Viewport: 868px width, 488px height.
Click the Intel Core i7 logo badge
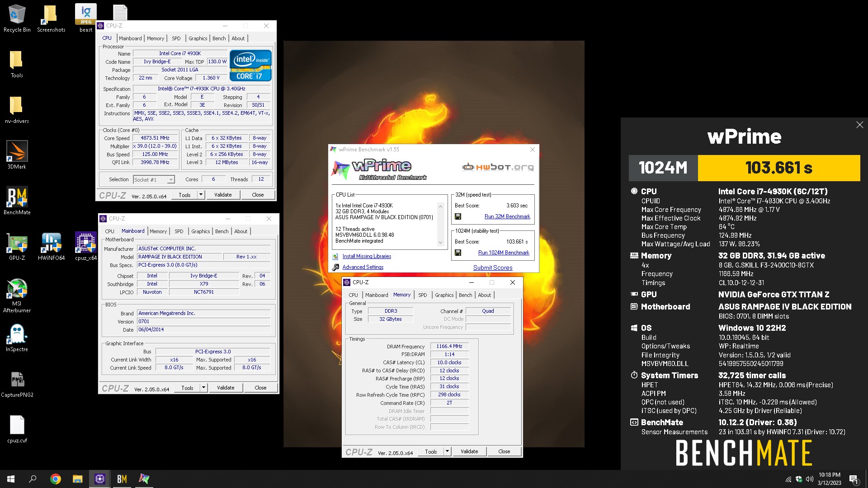tap(250, 66)
